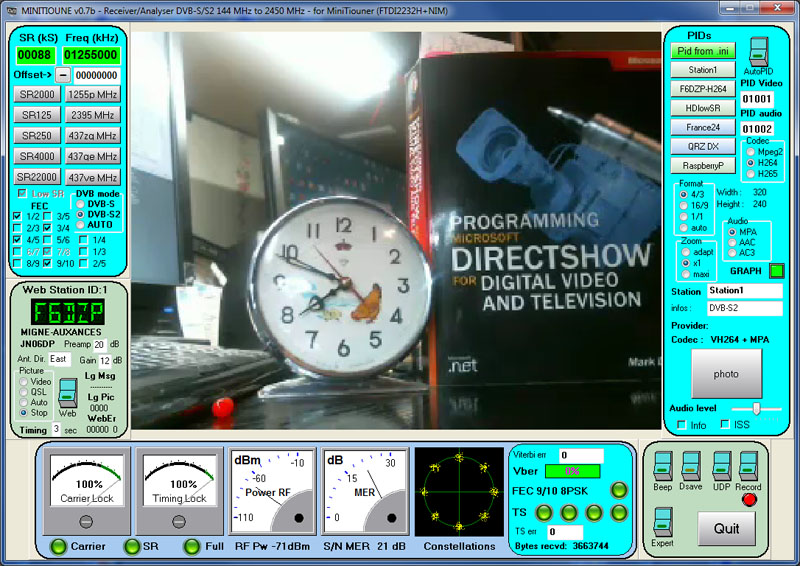The width and height of the screenshot is (800, 566).
Task: Load the HDlowSR PID preset
Action: (703, 108)
